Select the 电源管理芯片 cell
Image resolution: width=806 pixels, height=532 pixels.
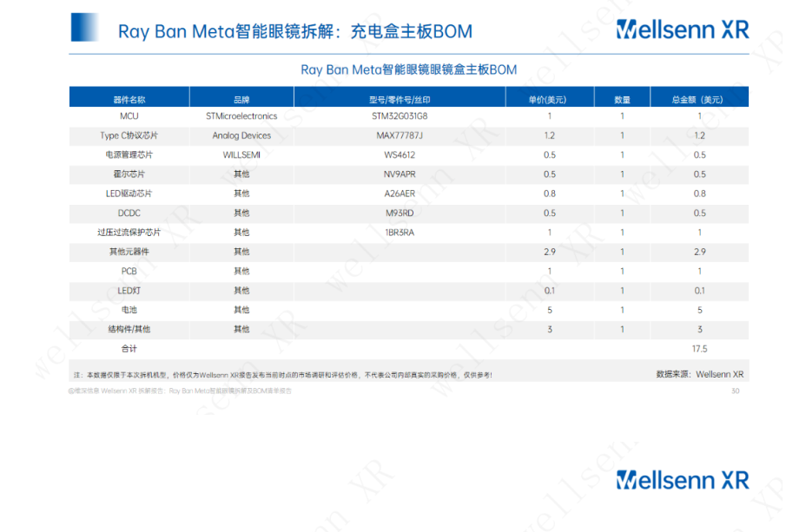[x=129, y=154]
